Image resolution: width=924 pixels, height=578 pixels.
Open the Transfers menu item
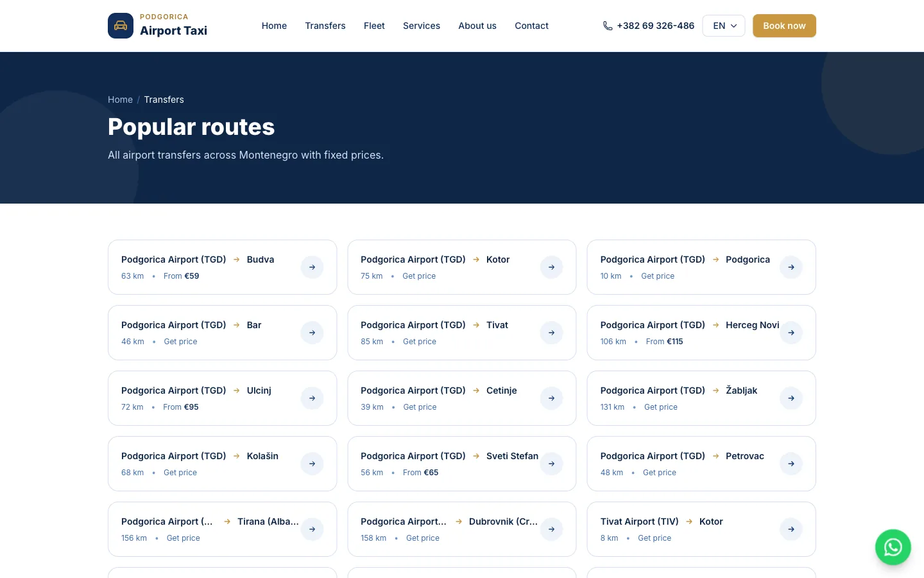[325, 26]
